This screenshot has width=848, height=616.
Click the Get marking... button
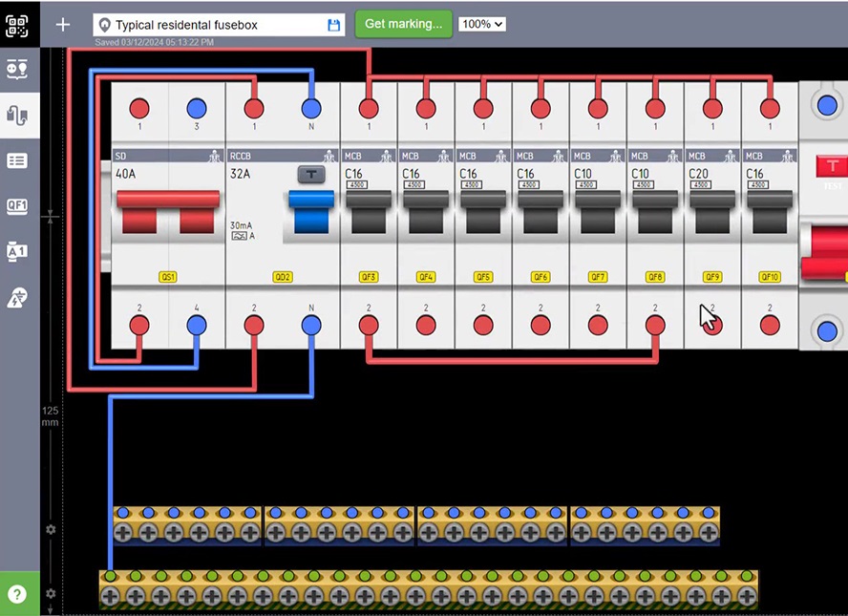403,25
